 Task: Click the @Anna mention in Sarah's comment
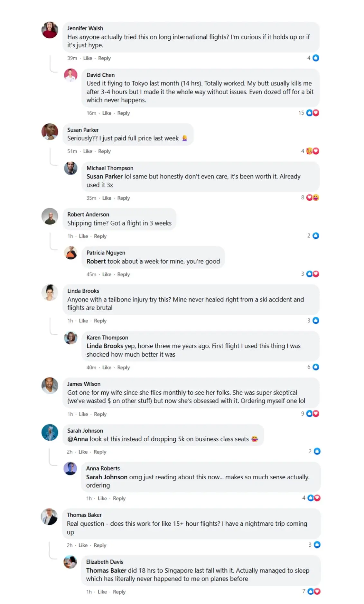(78, 439)
